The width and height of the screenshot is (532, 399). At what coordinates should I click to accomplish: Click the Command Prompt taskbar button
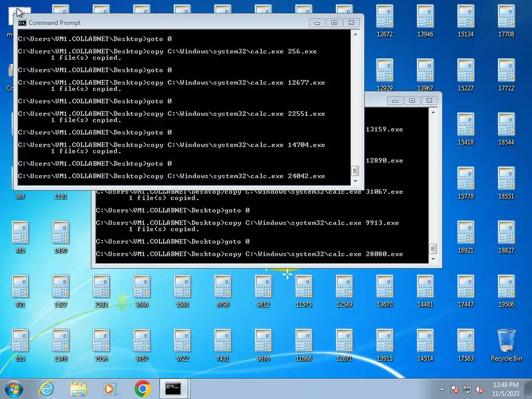click(173, 389)
